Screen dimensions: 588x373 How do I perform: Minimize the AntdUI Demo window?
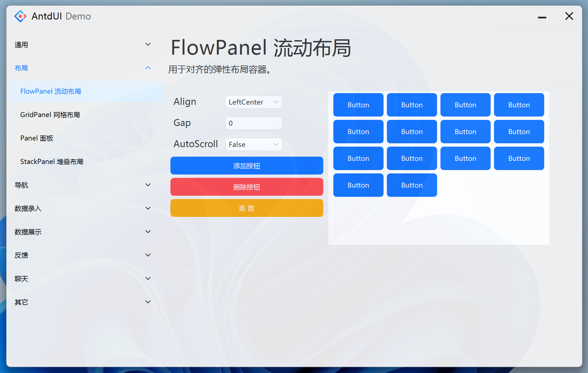click(x=542, y=17)
